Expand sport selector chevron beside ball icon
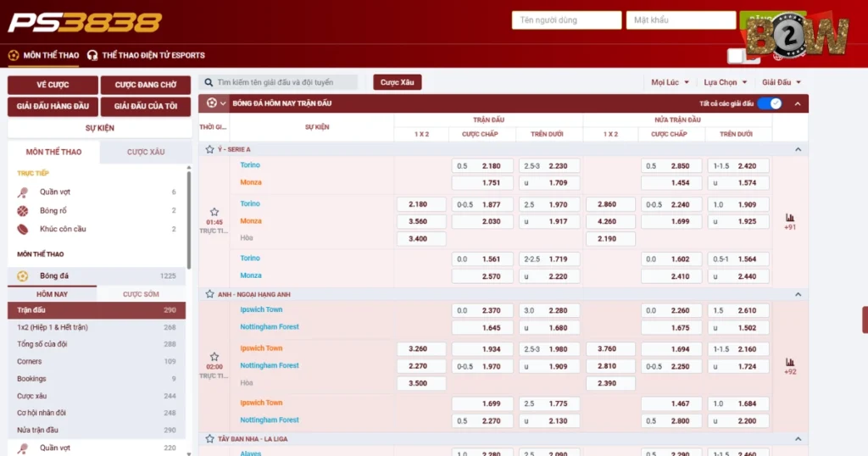The image size is (868, 456). 223,103
